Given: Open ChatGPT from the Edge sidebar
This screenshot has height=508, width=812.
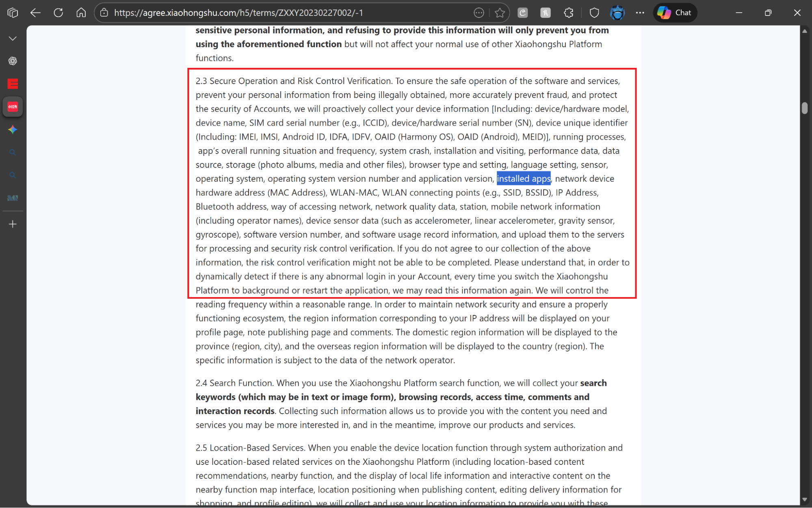Looking at the screenshot, I should click(13, 61).
